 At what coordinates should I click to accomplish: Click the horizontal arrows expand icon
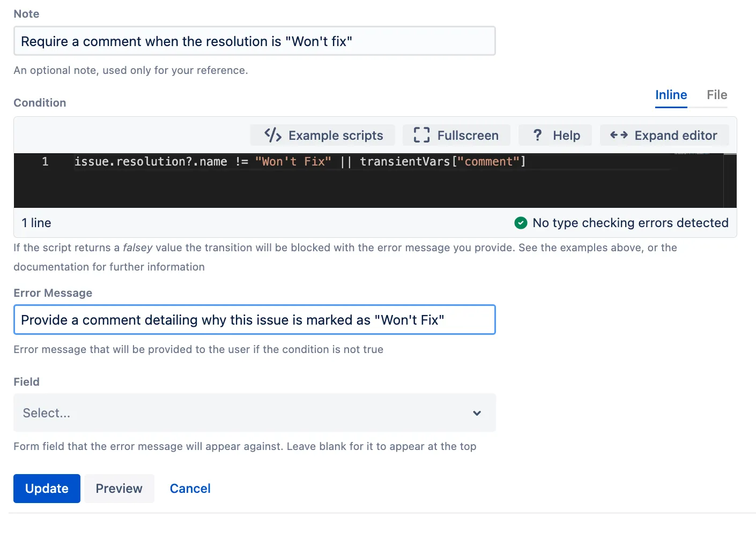619,135
